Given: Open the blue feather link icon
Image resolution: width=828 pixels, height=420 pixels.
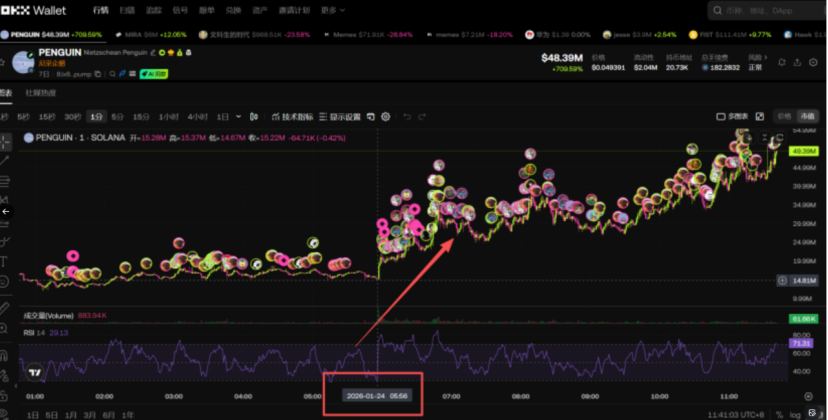Looking at the screenshot, I should (123, 74).
